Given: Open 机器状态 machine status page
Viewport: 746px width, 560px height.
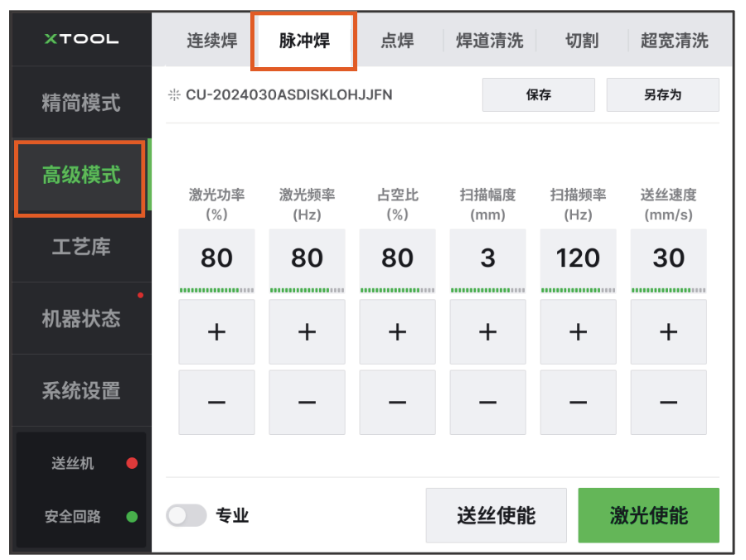Looking at the screenshot, I should click(x=81, y=319).
